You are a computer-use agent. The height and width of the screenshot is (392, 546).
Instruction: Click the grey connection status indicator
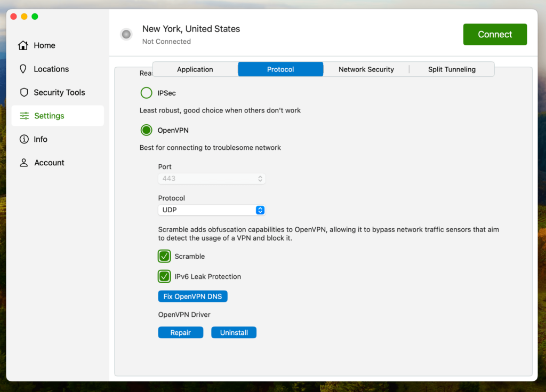(126, 34)
